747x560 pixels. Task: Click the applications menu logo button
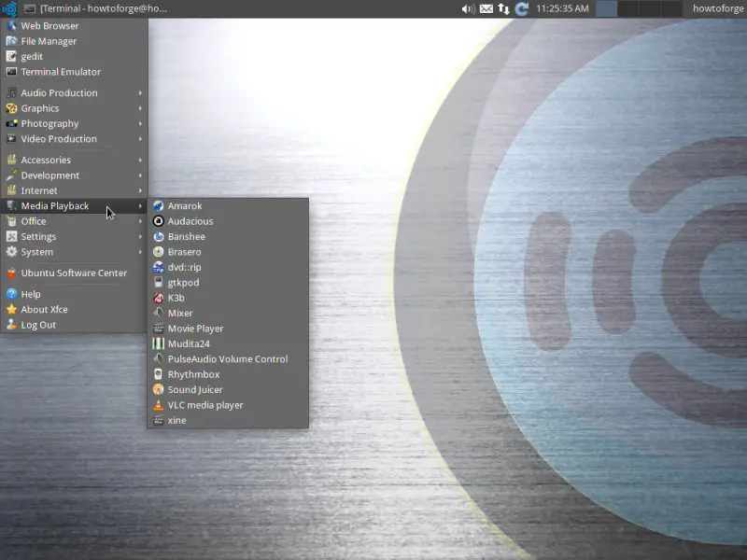(9, 8)
